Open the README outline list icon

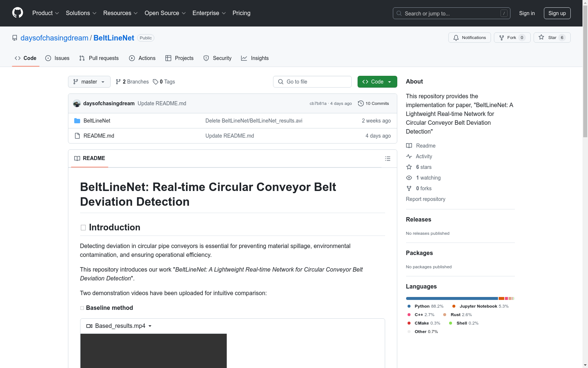[x=388, y=159]
